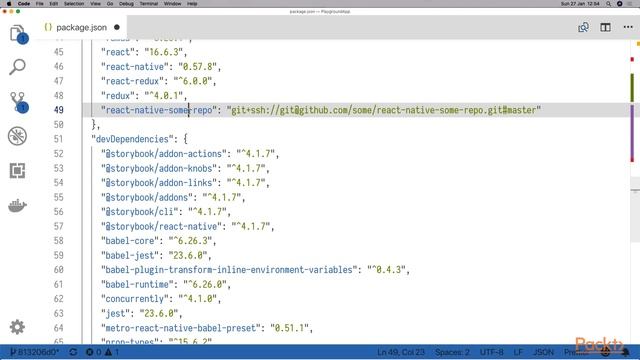Open the Debug menu
This screenshot has width=640, height=360.
click(x=126, y=4)
